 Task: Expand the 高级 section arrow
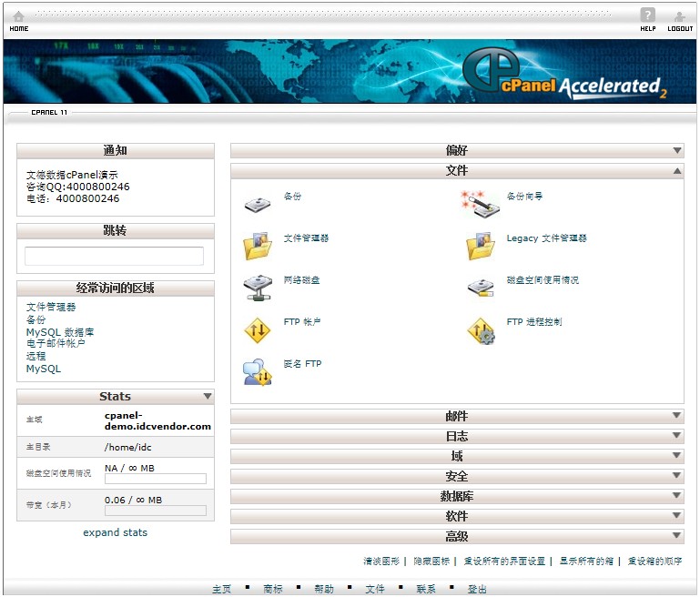(677, 535)
